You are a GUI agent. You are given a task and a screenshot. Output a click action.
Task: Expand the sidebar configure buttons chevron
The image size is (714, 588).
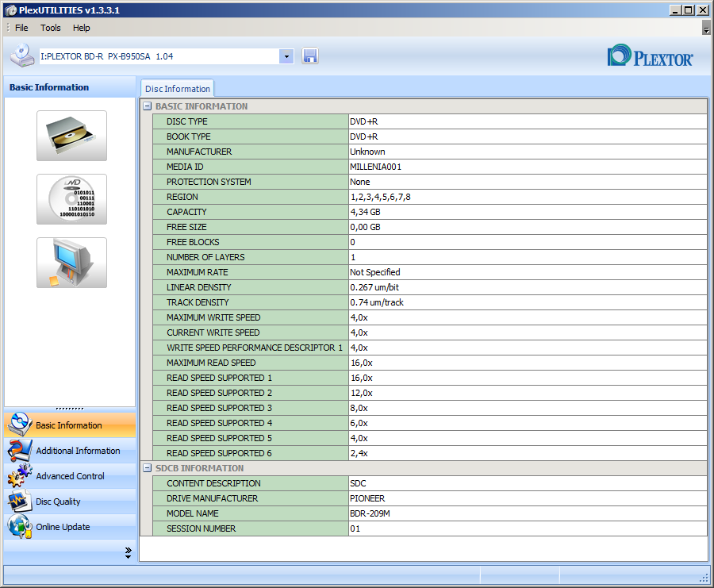(x=128, y=552)
